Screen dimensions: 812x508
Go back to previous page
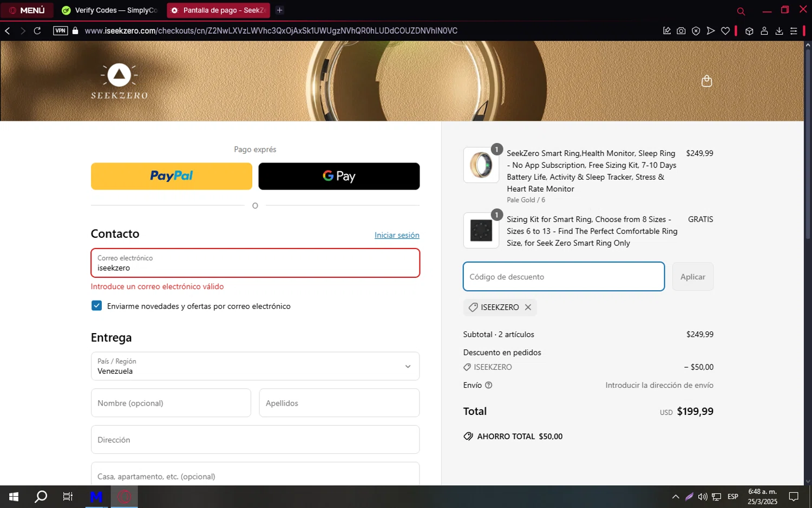click(x=8, y=31)
